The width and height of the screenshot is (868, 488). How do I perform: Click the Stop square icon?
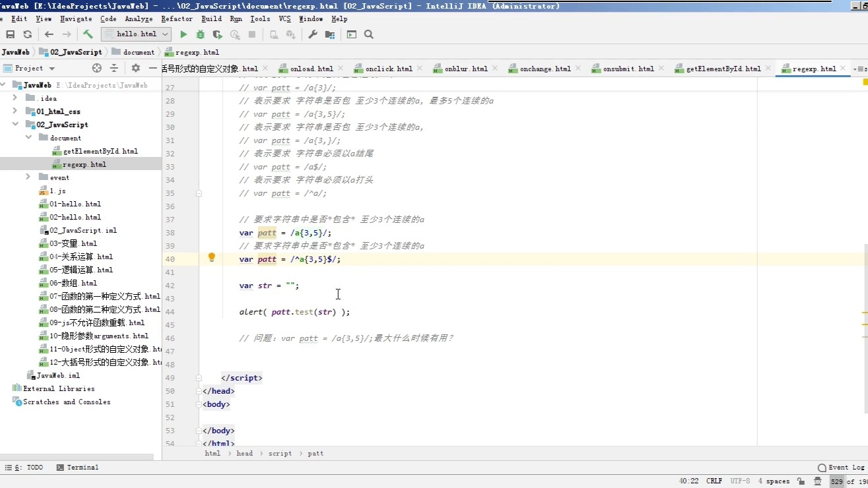click(251, 34)
